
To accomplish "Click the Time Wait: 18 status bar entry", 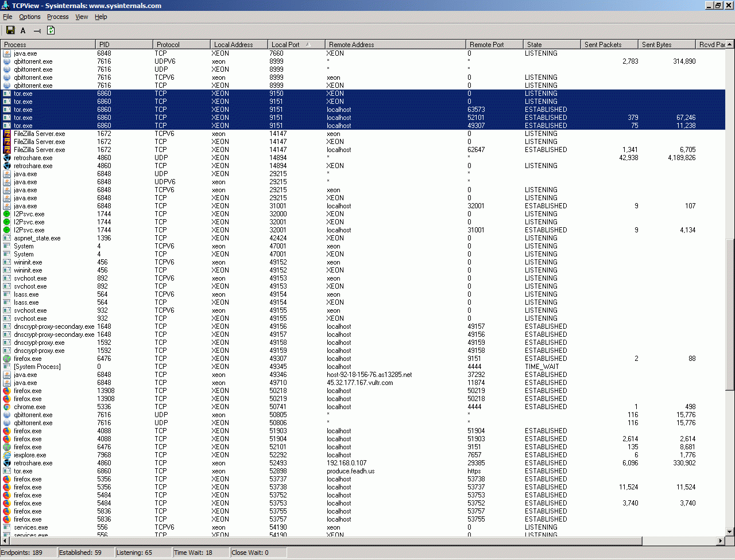I will pyautogui.click(x=202, y=553).
